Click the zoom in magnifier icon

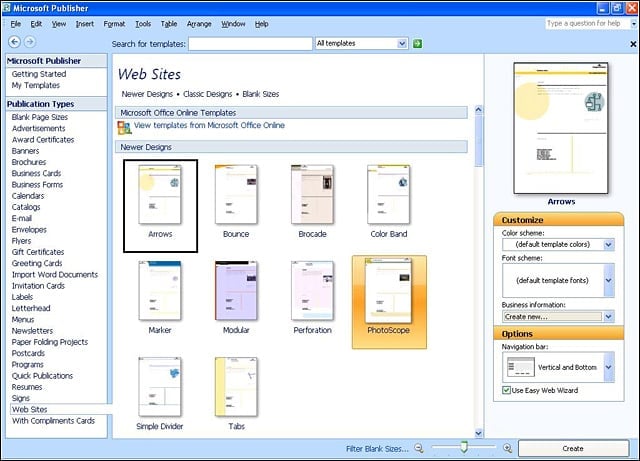point(507,448)
